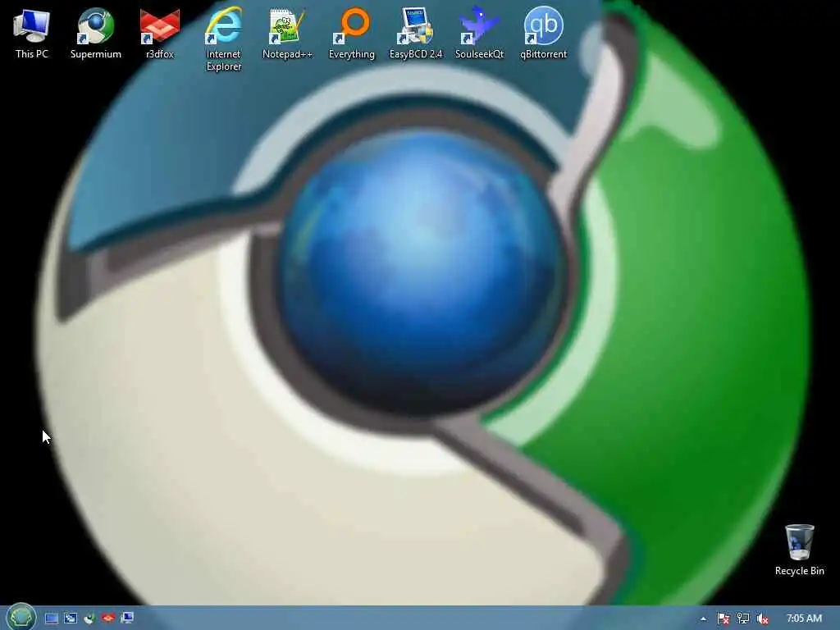Select the EasyBCD 2.4 desktop shortcut
The image size is (840, 630).
click(416, 32)
